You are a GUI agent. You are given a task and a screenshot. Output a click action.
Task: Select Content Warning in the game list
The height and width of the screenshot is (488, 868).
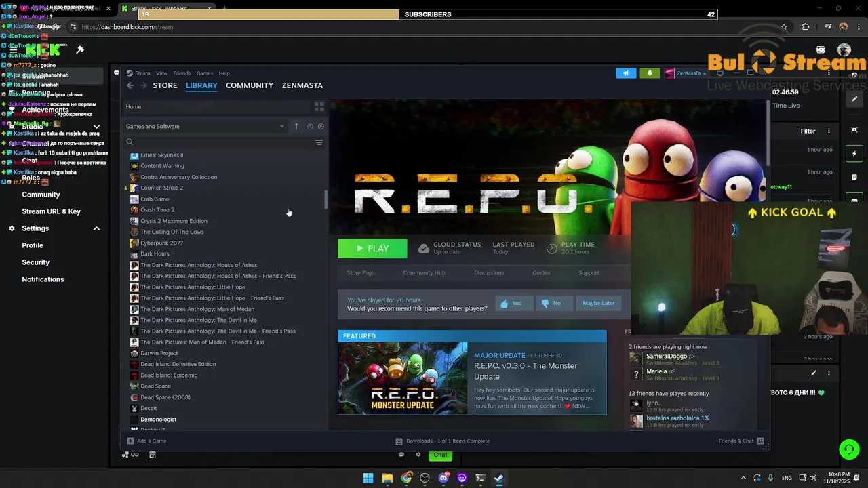point(162,166)
